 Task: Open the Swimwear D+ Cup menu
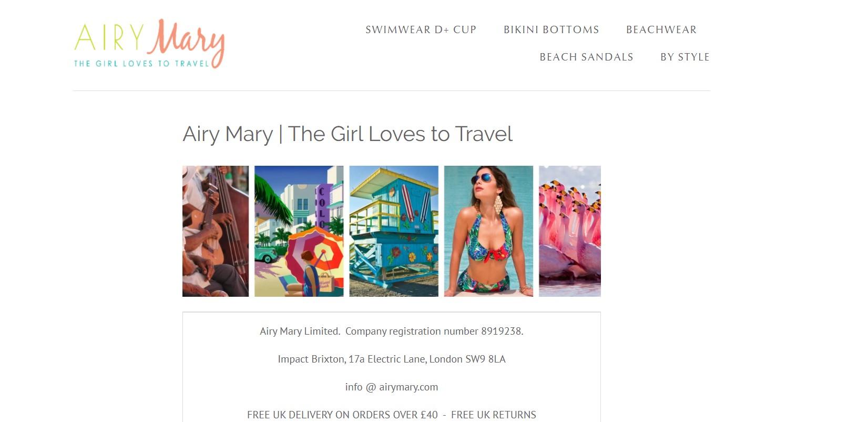(421, 29)
